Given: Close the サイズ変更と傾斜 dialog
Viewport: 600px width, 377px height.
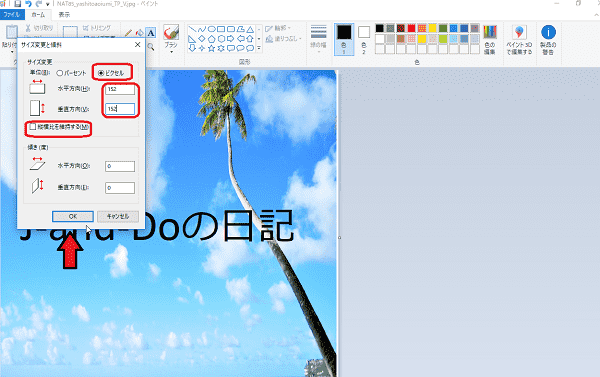Looking at the screenshot, I should (x=137, y=45).
